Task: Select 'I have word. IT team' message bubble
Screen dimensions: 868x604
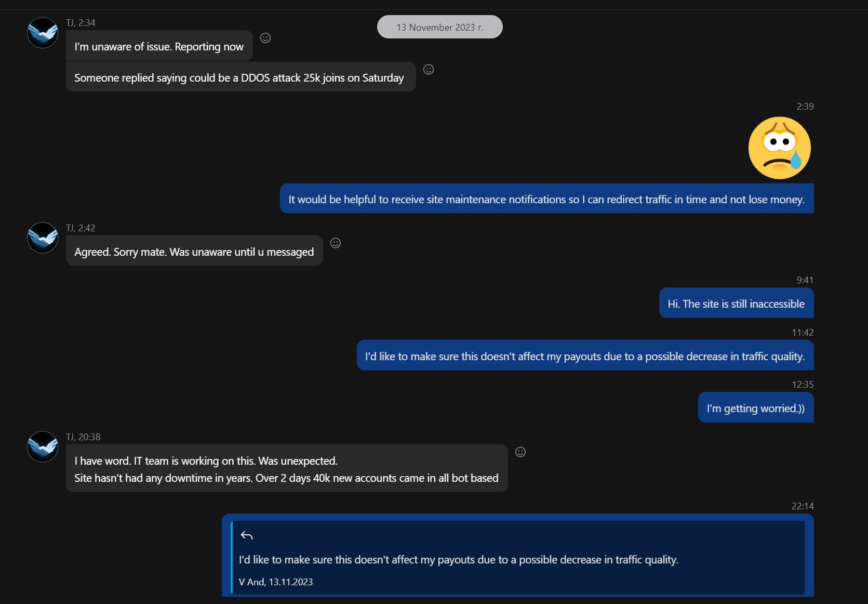Action: [x=287, y=469]
